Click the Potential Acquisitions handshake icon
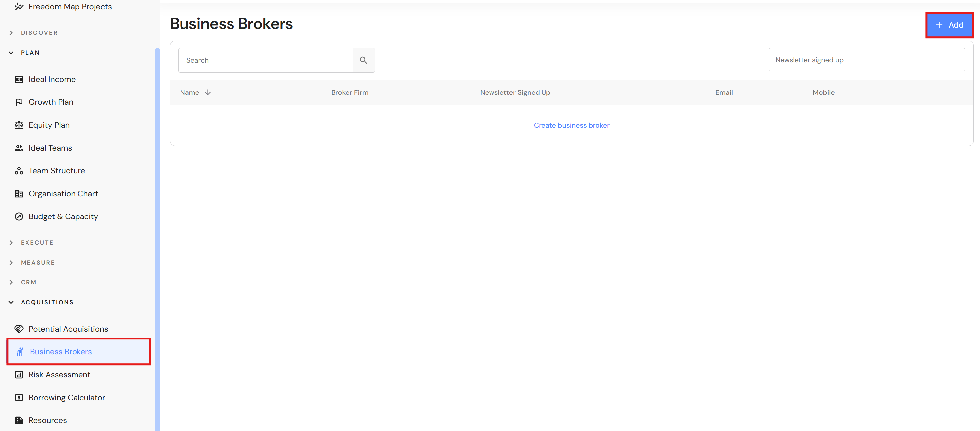The height and width of the screenshot is (431, 980). (x=19, y=329)
